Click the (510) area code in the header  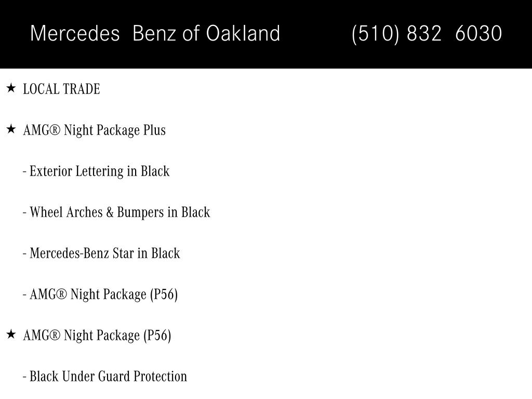[x=375, y=34]
